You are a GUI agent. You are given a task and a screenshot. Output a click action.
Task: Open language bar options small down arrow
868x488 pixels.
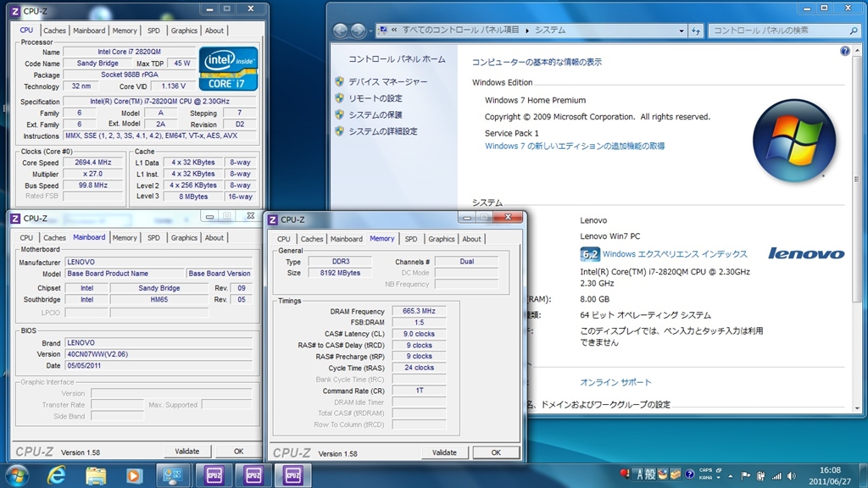[x=719, y=478]
